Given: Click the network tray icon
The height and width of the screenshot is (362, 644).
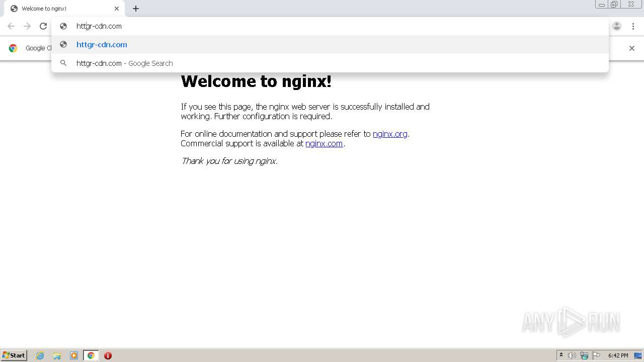Looking at the screenshot, I should [584, 355].
